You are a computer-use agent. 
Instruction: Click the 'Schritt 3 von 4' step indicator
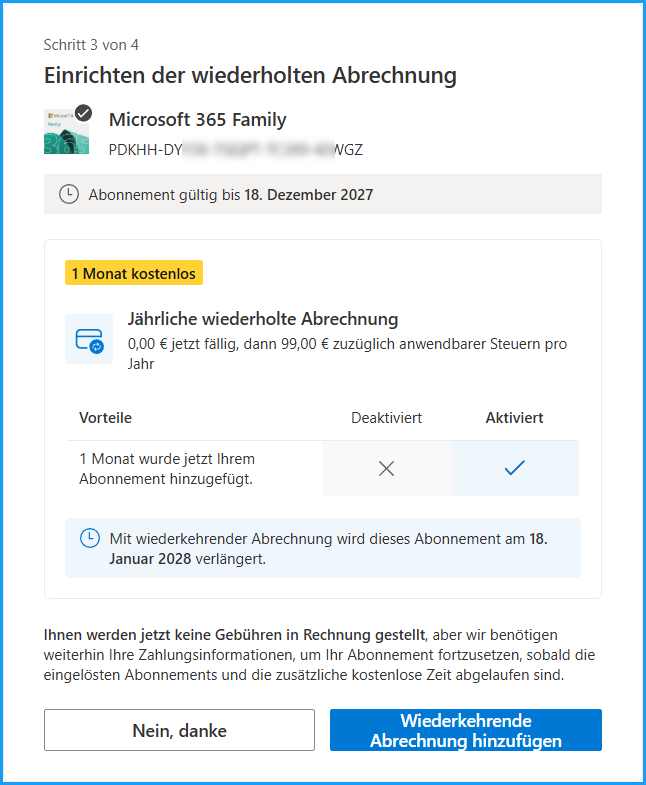(x=98, y=45)
